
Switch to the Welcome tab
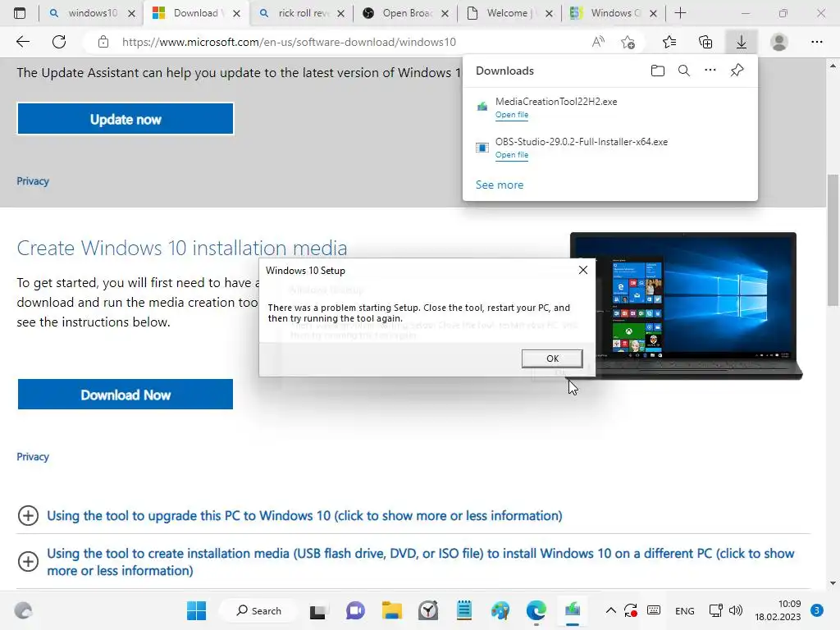tap(510, 13)
